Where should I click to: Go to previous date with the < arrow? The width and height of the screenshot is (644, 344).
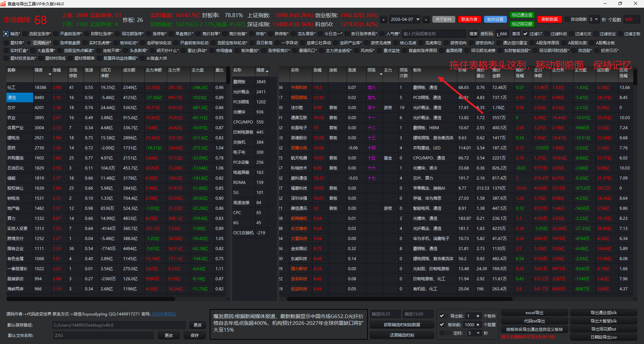point(384,20)
